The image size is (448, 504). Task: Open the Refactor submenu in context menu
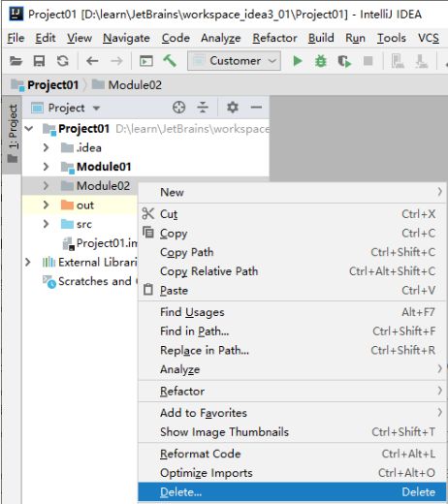(x=292, y=391)
